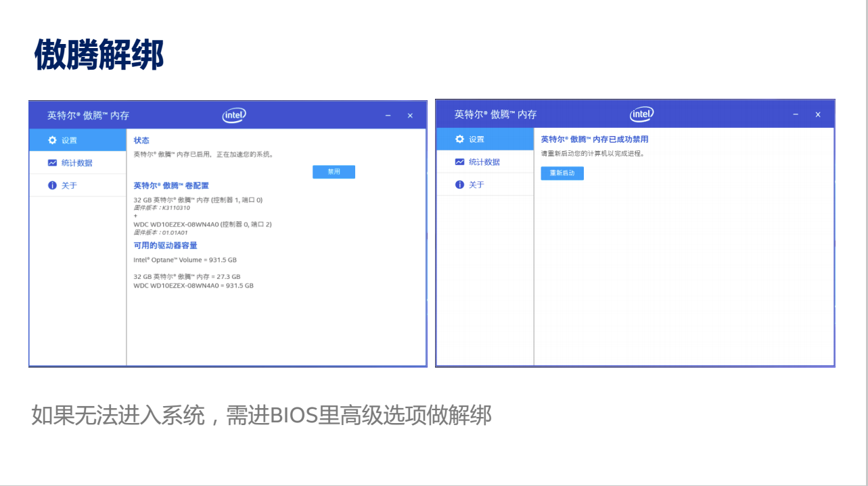
Task: Click the Intel Optane Volume = 931.5 GB line
Action: 185,260
